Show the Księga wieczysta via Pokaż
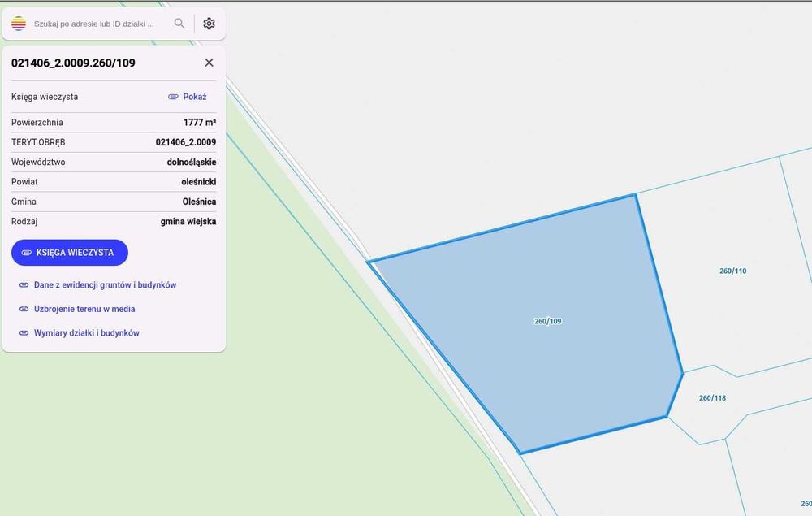Viewport: 812px width, 516px height. [194, 97]
